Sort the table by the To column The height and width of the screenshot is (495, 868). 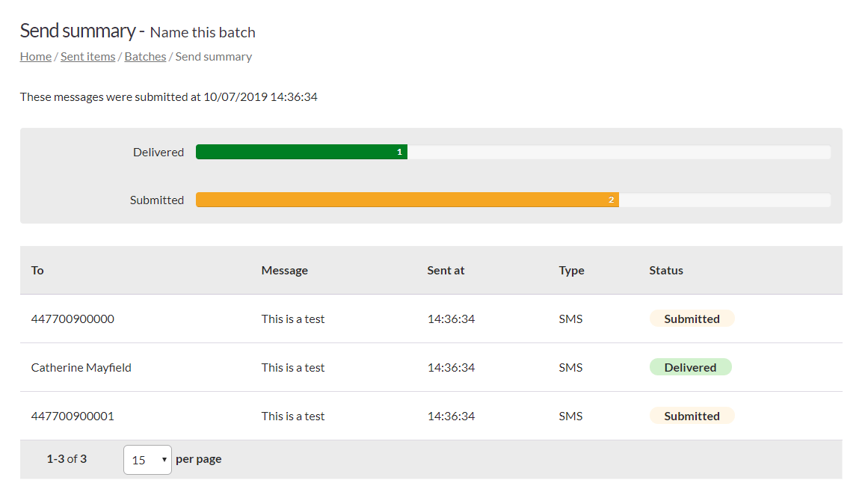click(37, 270)
